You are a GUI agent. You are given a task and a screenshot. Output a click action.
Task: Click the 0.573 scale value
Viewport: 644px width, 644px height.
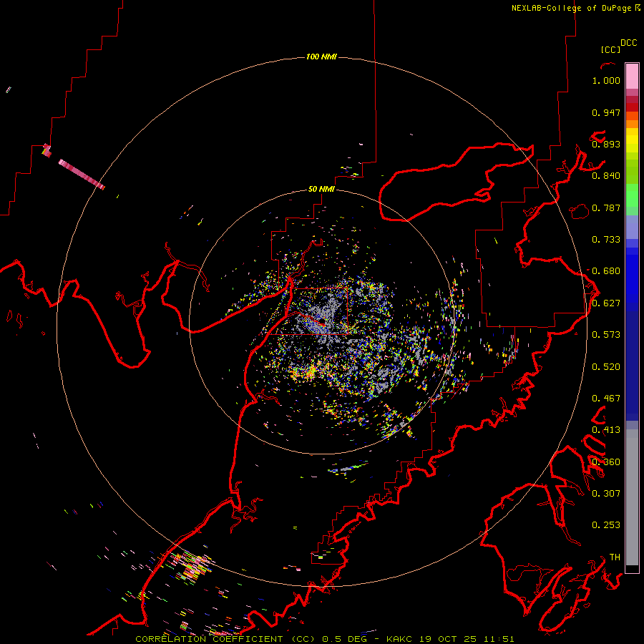point(606,335)
